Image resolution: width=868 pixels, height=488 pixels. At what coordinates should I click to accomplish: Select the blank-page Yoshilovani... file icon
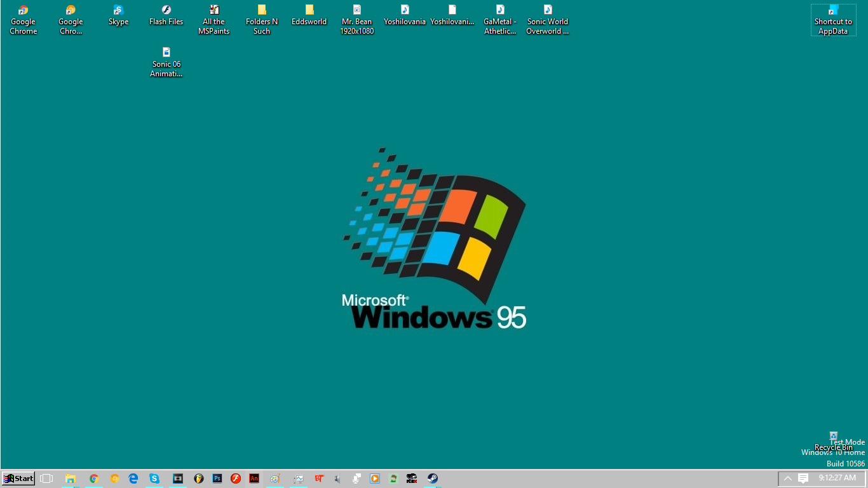(452, 15)
